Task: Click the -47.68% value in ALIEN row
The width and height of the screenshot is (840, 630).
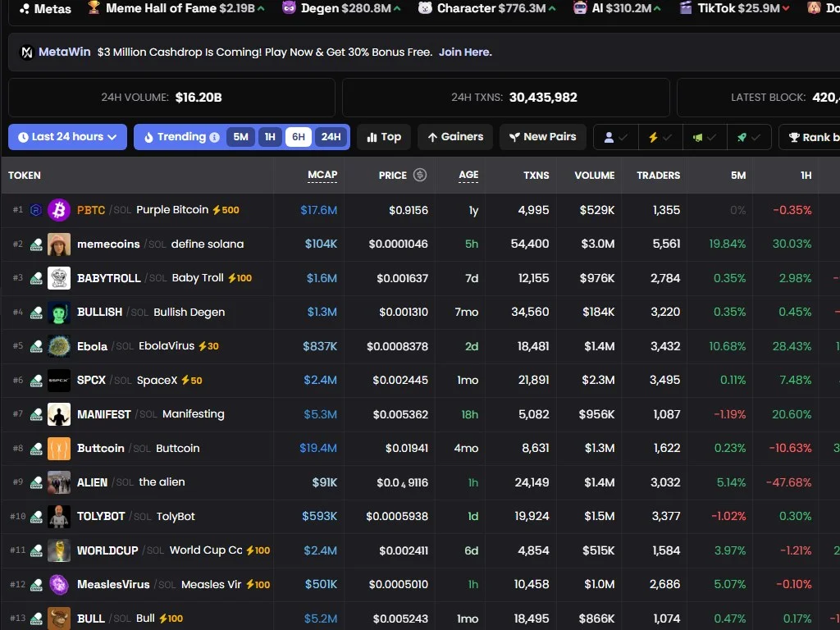Action: pyautogui.click(x=788, y=482)
